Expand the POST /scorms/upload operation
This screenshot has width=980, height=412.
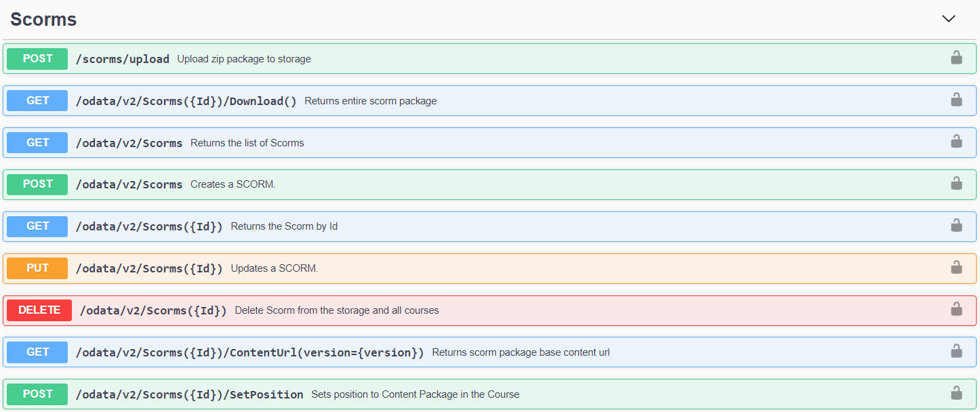coord(122,59)
